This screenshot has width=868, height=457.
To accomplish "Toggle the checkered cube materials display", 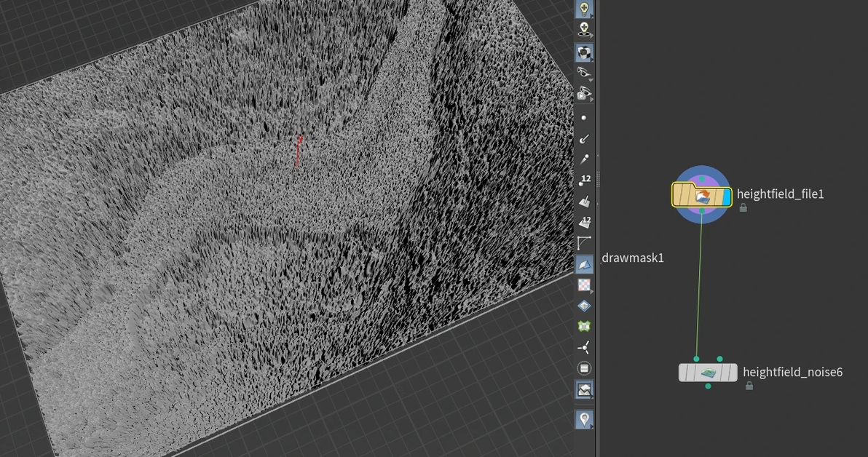I will click(583, 52).
